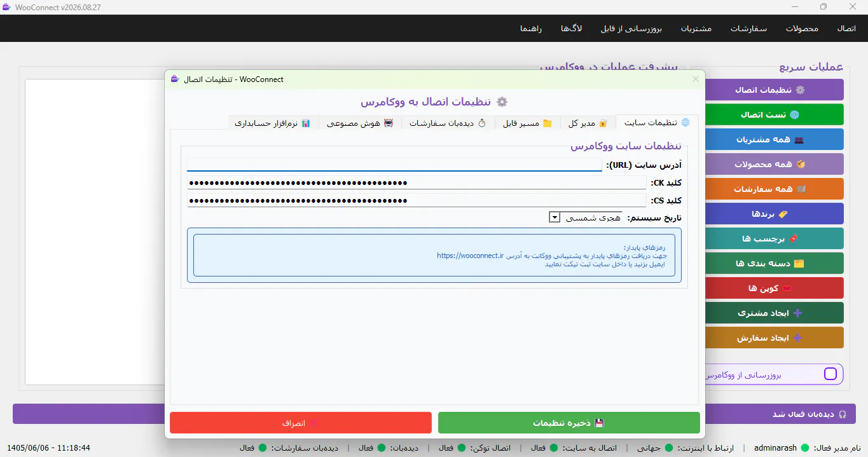Click the robot icon on هوش مصنوعی tab

pos(389,123)
